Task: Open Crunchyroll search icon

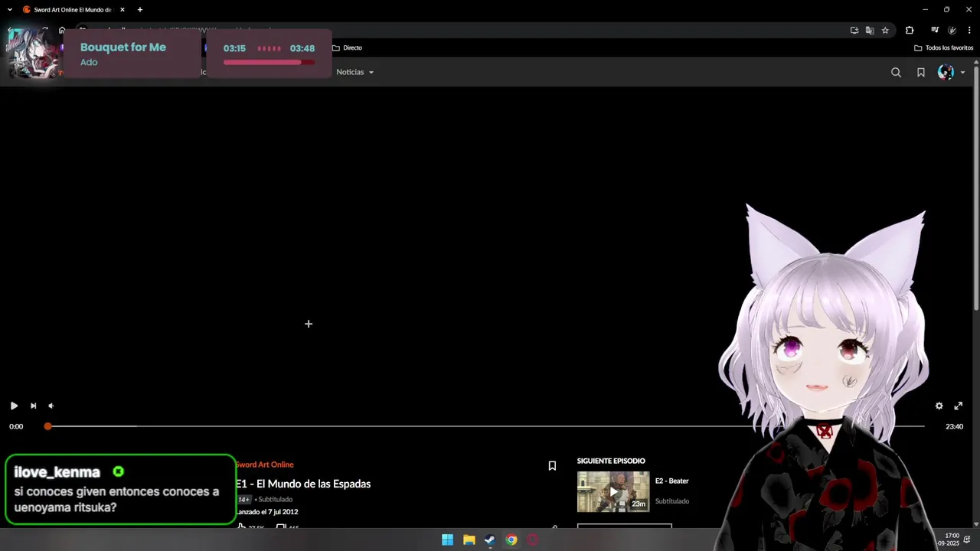Action: tap(896, 72)
